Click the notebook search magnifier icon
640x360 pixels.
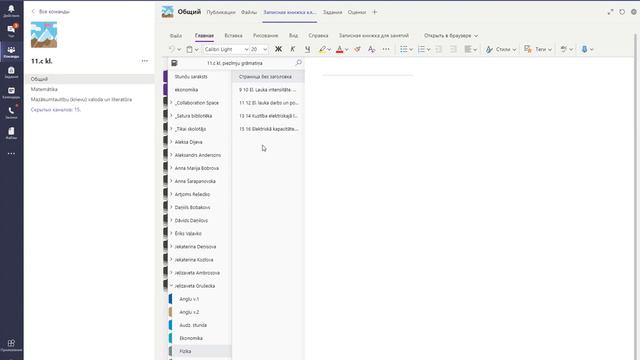298,63
